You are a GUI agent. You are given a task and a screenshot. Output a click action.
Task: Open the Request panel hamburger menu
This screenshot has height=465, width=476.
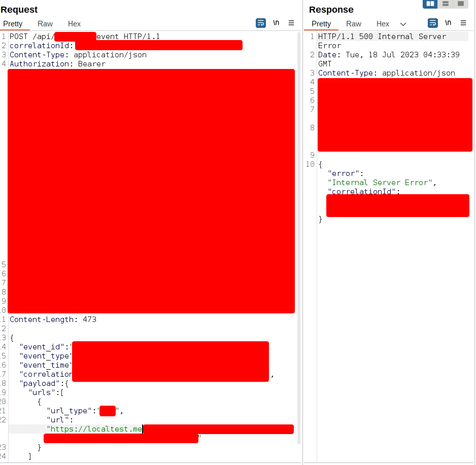click(x=291, y=23)
